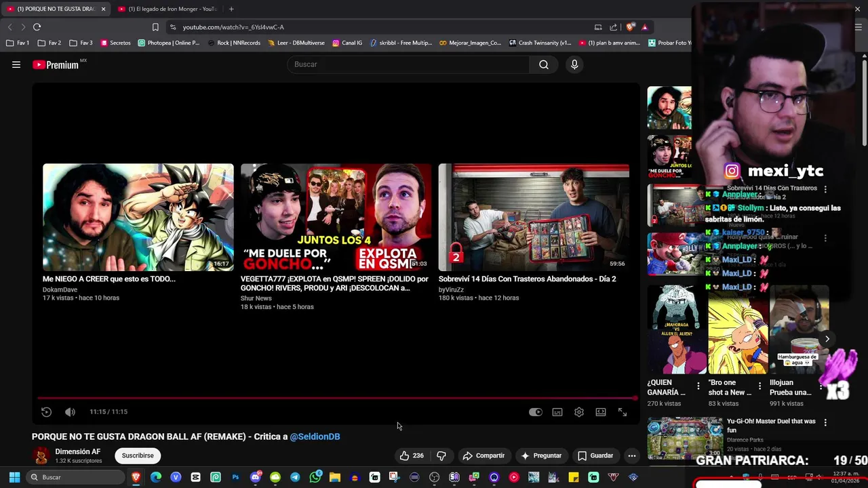The width and height of the screenshot is (868, 488).
Task: Open Fav 2 bookmarks folder
Action: pos(50,43)
